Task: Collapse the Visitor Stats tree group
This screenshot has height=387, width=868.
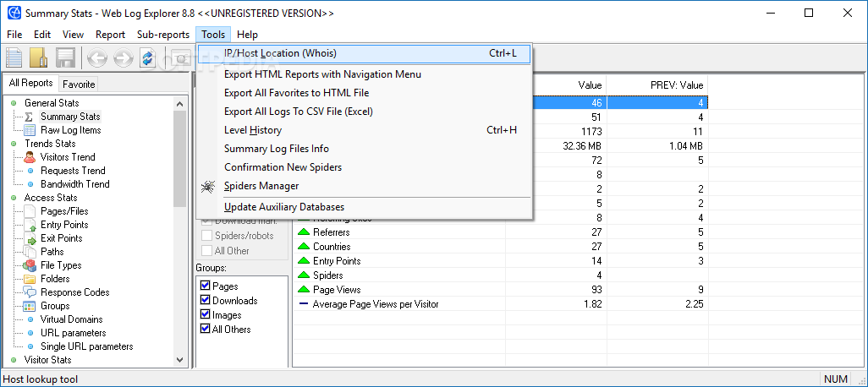Action: click(14, 360)
